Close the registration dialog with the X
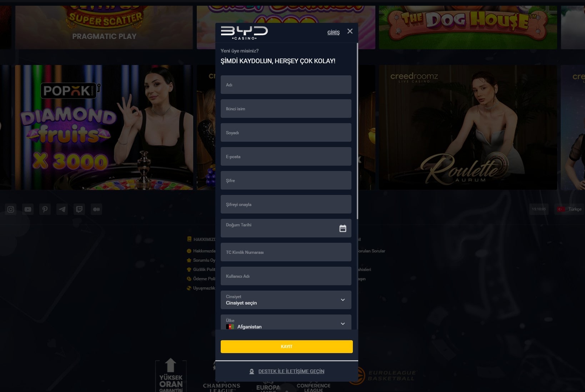This screenshot has height=392, width=585. (x=350, y=31)
